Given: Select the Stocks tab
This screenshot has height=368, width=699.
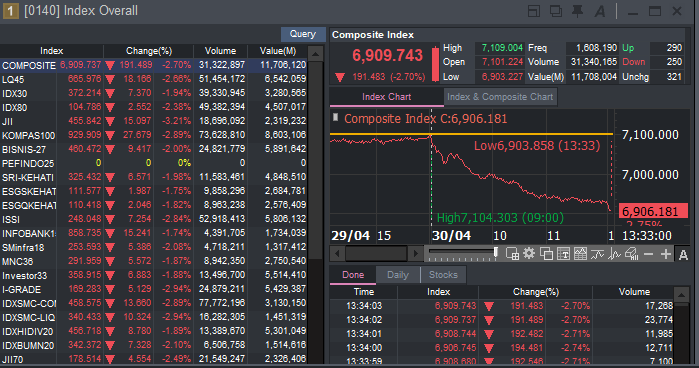Looking at the screenshot, I should [443, 275].
